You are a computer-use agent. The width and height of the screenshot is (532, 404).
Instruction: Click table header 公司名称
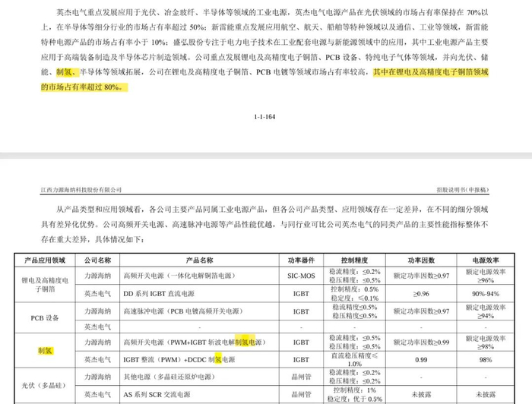coord(97,260)
